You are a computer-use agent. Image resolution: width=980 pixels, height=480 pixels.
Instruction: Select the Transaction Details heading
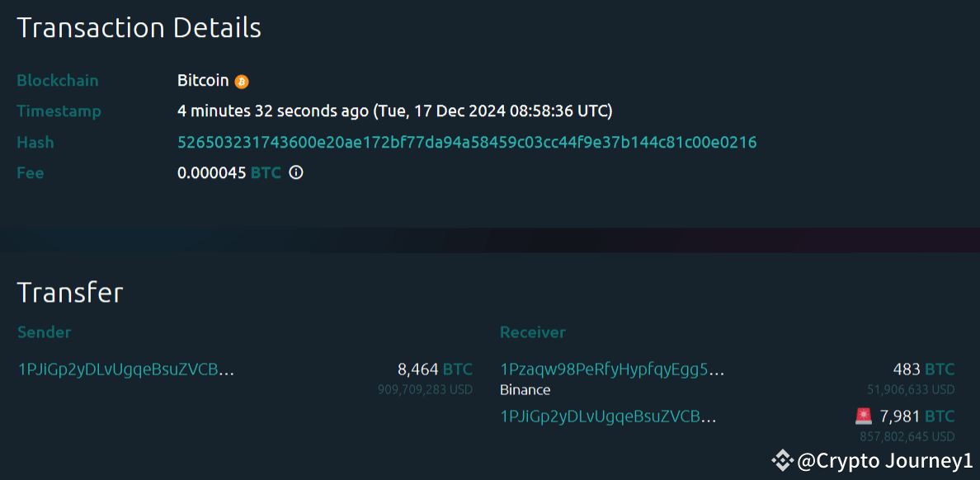click(139, 27)
